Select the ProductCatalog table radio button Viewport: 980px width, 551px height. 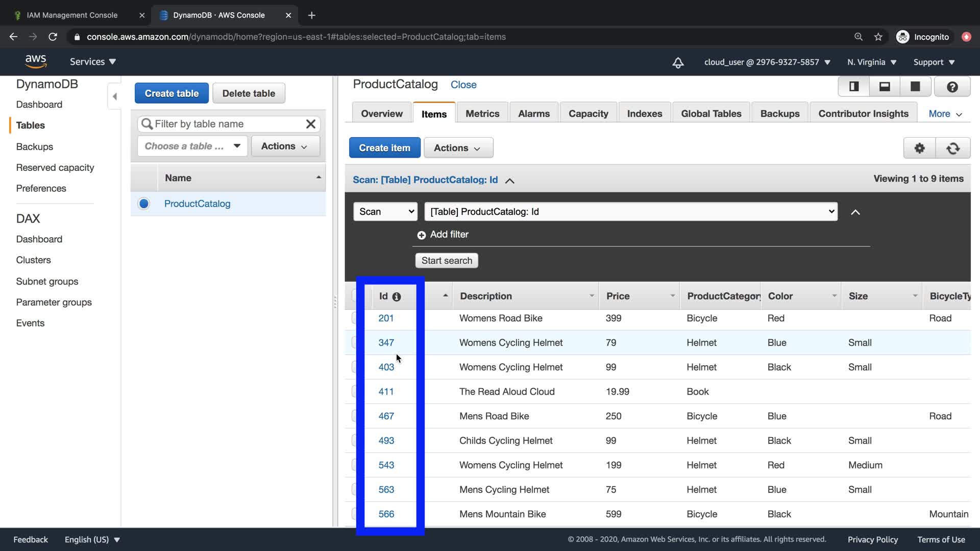(144, 204)
